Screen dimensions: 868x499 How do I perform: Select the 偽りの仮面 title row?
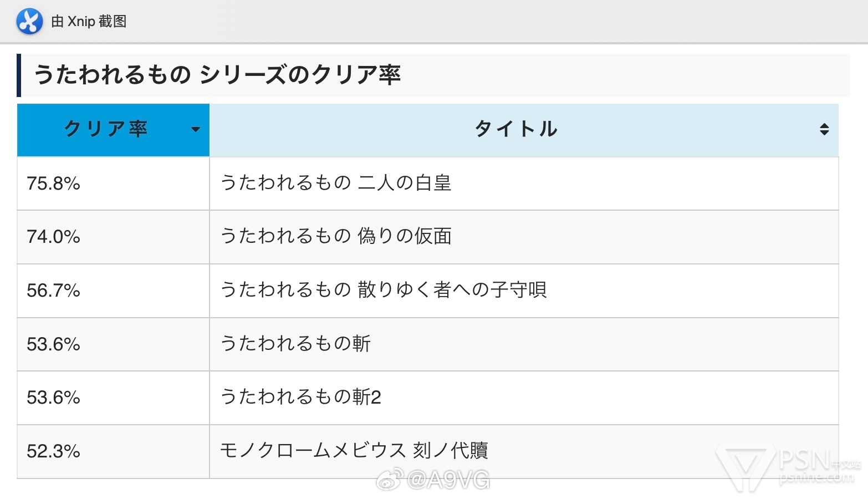coord(428,237)
